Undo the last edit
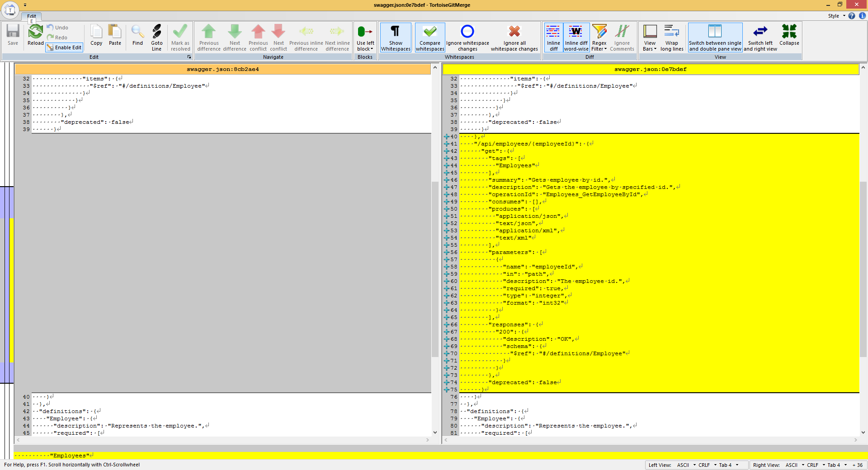The width and height of the screenshot is (868, 470). 57,28
